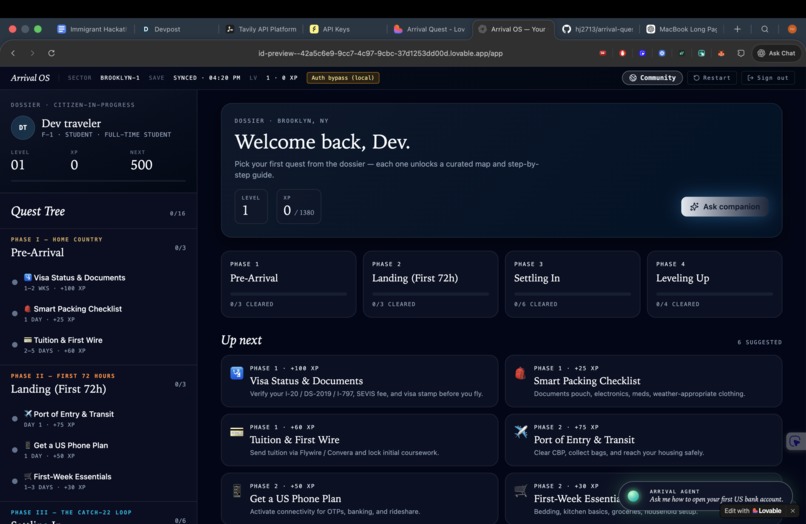Click the Ask companion button

point(724,207)
